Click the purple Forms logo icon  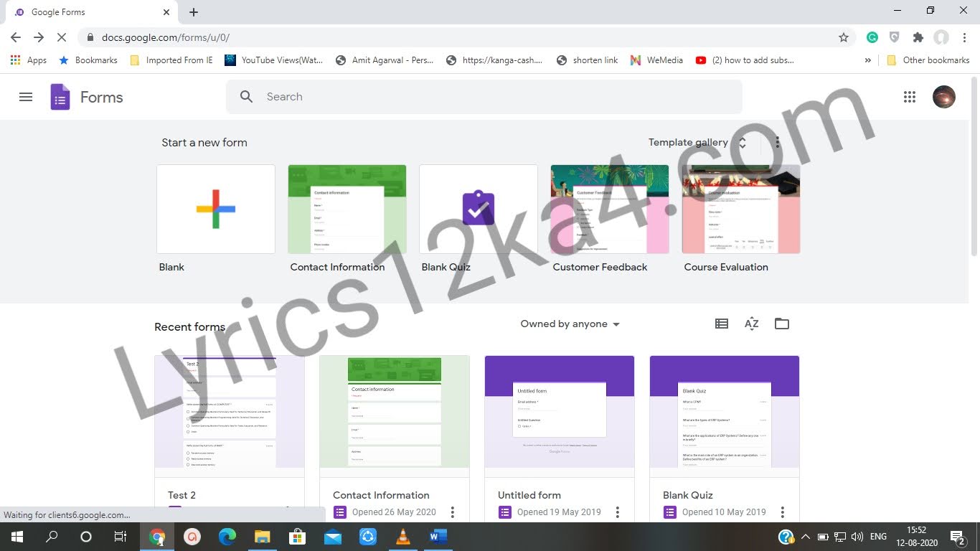coord(60,97)
